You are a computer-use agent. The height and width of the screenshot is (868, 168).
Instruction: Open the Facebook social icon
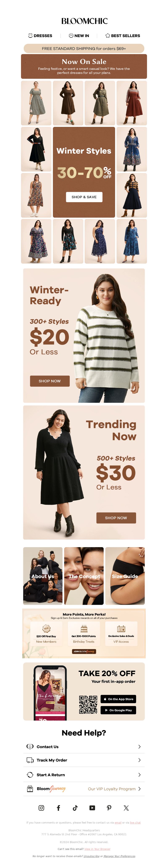pyautogui.click(x=58, y=808)
